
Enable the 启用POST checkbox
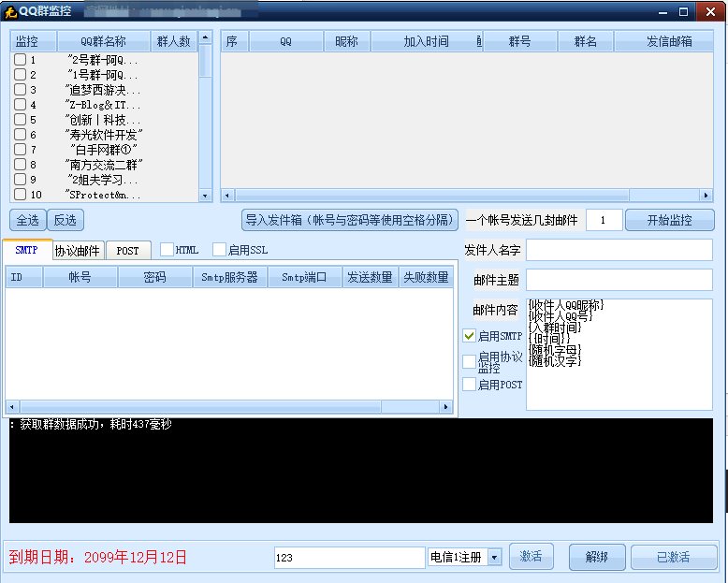point(470,385)
